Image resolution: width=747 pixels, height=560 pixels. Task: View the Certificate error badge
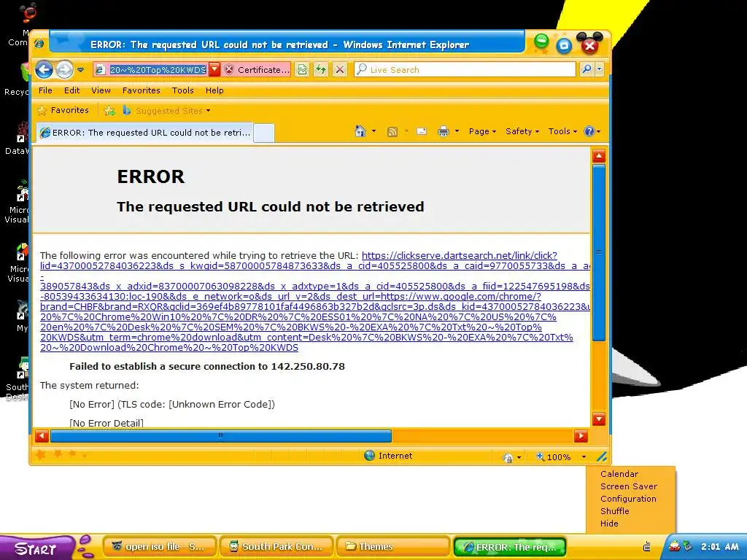(x=257, y=70)
